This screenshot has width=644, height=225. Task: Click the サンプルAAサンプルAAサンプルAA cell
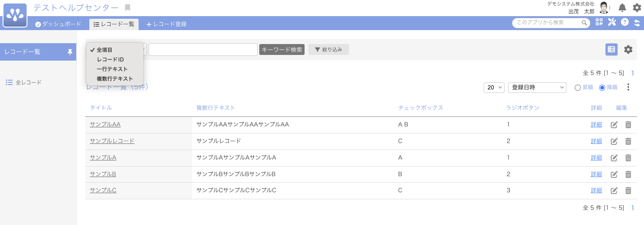click(x=243, y=125)
